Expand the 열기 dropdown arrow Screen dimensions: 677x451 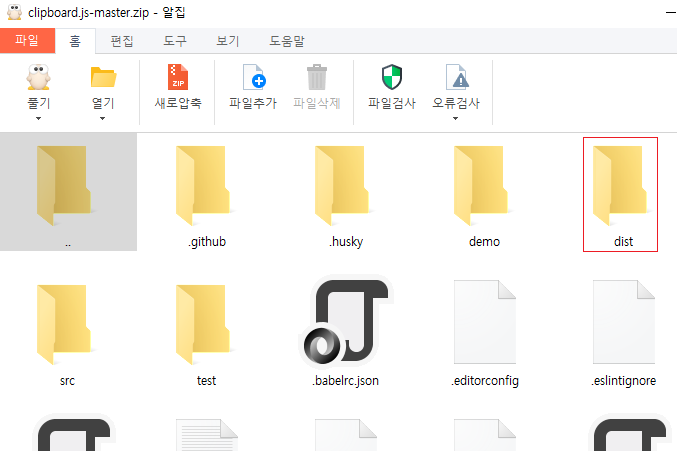pyautogui.click(x=102, y=118)
